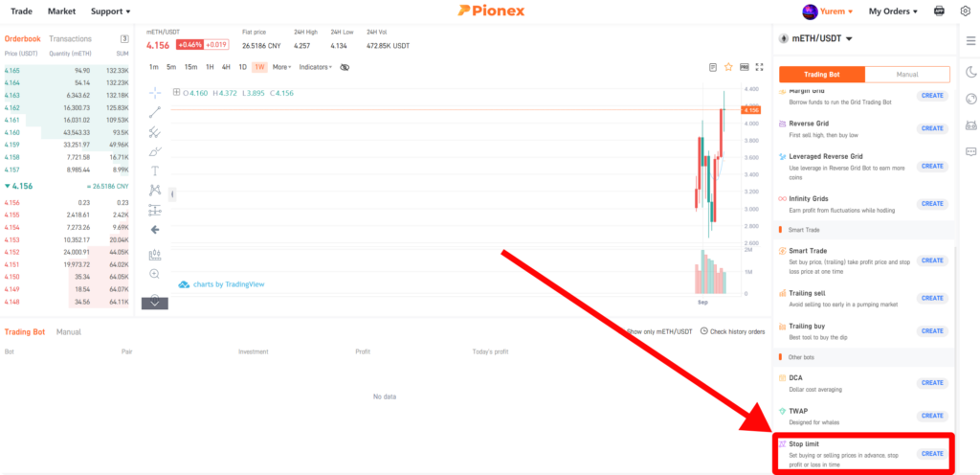Expand the mETH/USDT pair selector
Screen dimensions: 980x475
click(x=816, y=38)
